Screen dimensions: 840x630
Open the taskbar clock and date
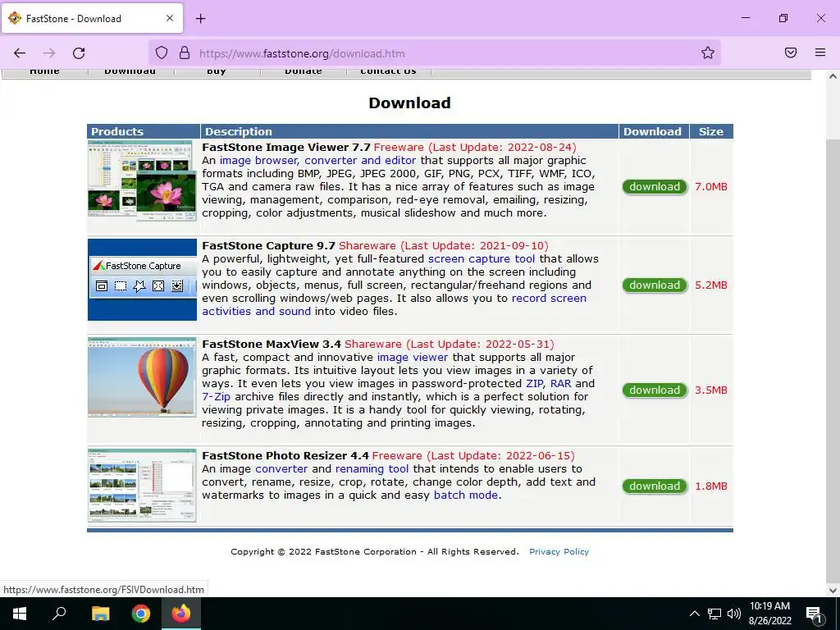(769, 614)
